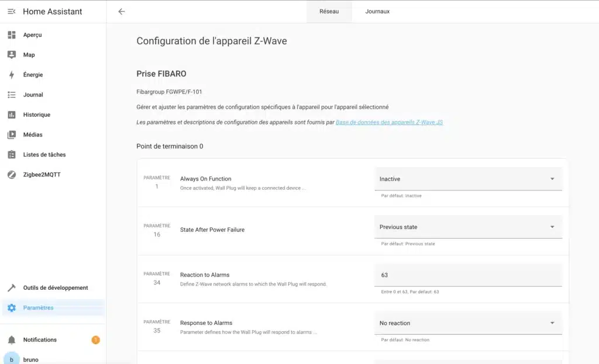Click the Map icon in sidebar

coord(12,54)
